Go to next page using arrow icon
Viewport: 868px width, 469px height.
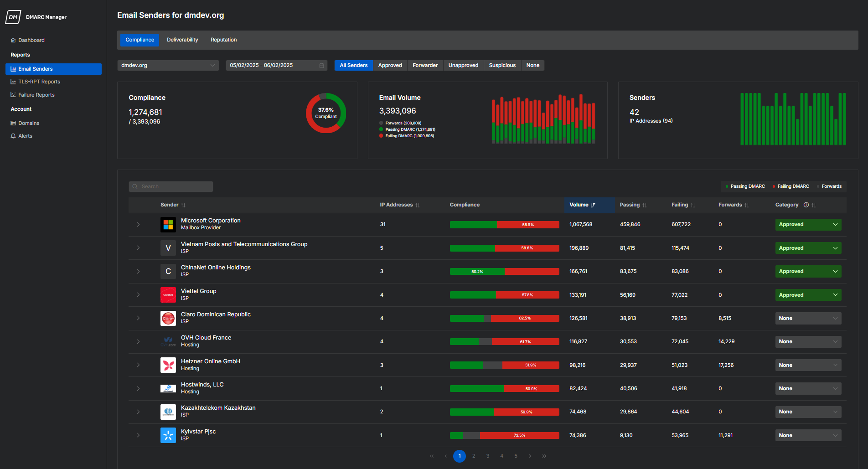[x=530, y=456]
